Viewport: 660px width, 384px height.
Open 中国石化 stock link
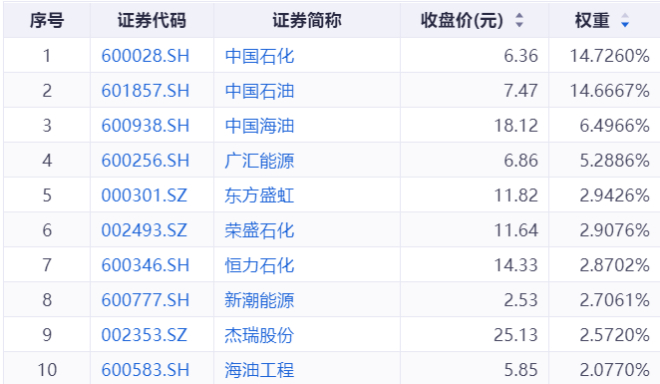[x=259, y=56]
